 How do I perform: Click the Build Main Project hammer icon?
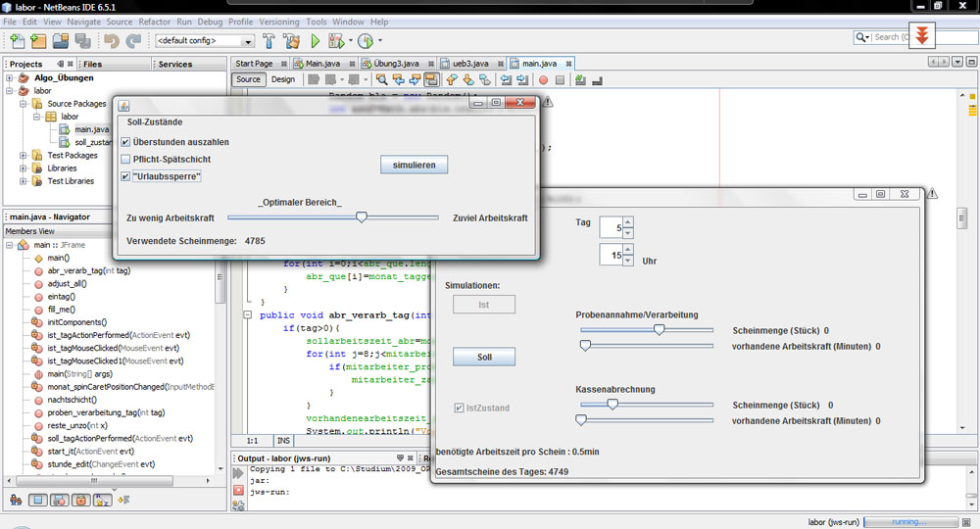click(267, 41)
